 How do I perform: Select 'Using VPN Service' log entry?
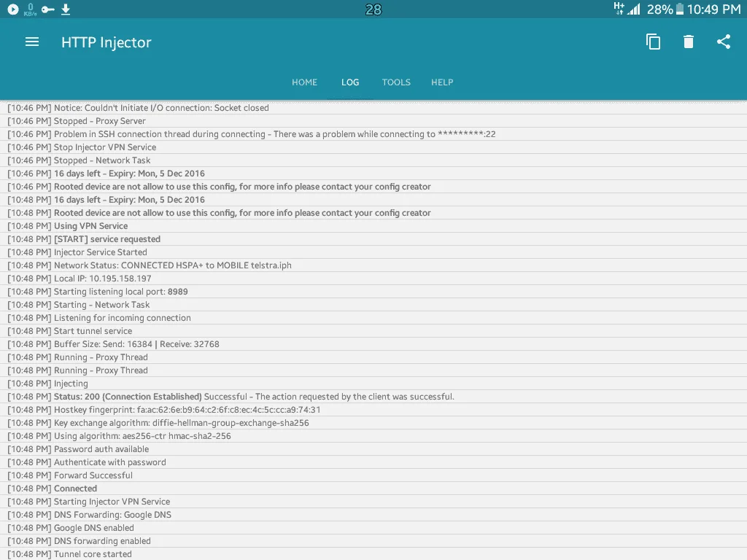coord(373,226)
